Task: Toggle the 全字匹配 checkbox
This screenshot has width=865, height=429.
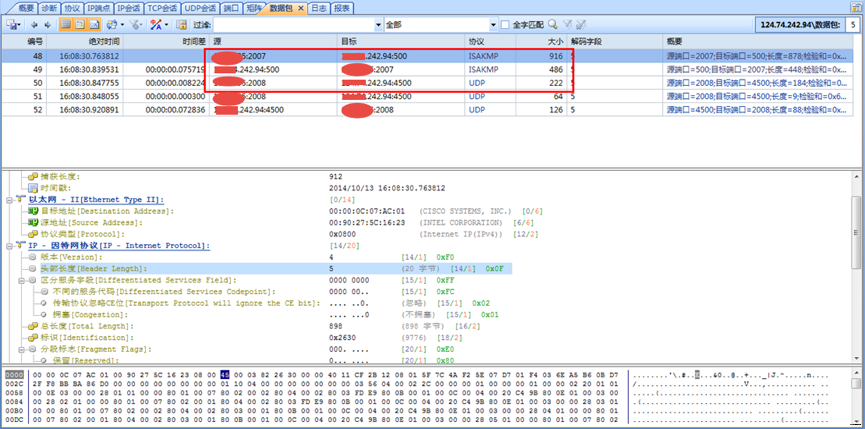Action: (x=505, y=23)
